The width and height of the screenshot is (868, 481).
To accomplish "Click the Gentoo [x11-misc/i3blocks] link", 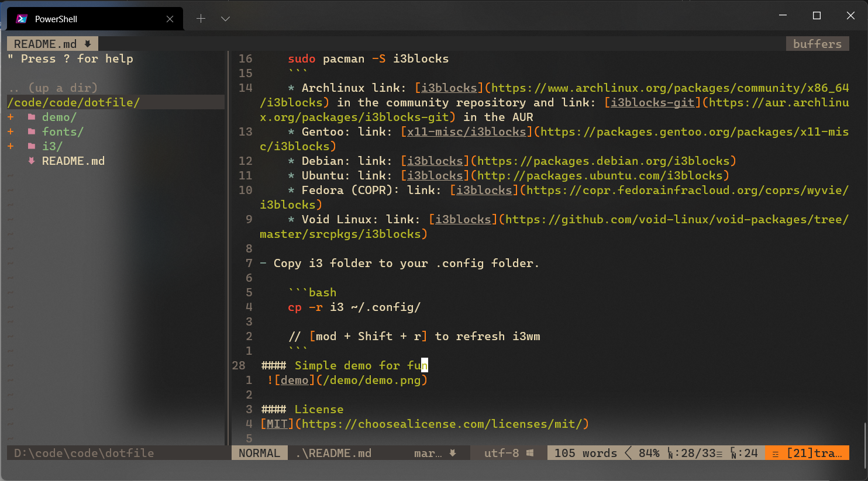I will (x=466, y=132).
